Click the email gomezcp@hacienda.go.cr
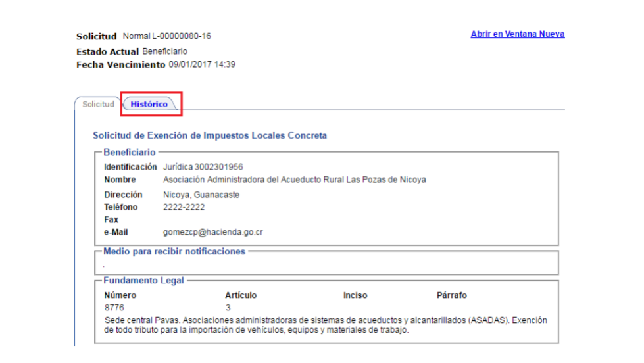This screenshot has height=363, width=644. tap(213, 232)
